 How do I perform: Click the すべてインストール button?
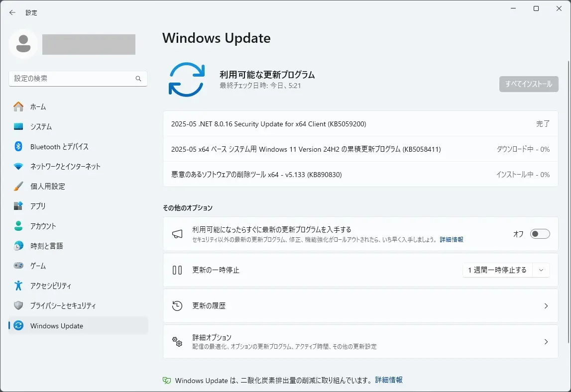point(529,84)
